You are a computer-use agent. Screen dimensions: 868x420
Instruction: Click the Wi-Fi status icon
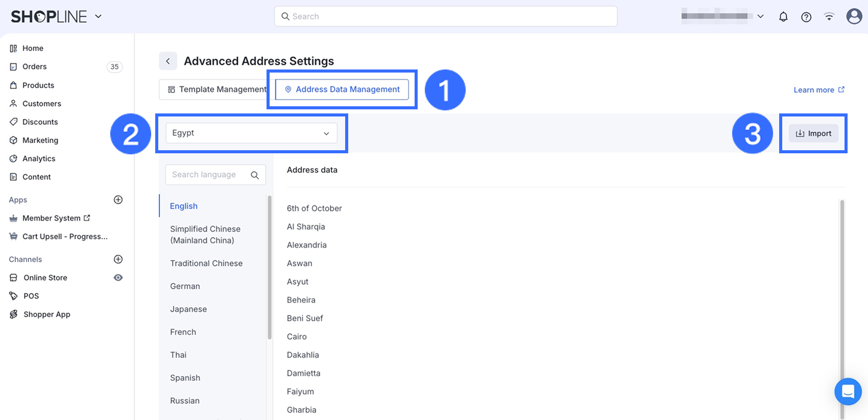(829, 17)
